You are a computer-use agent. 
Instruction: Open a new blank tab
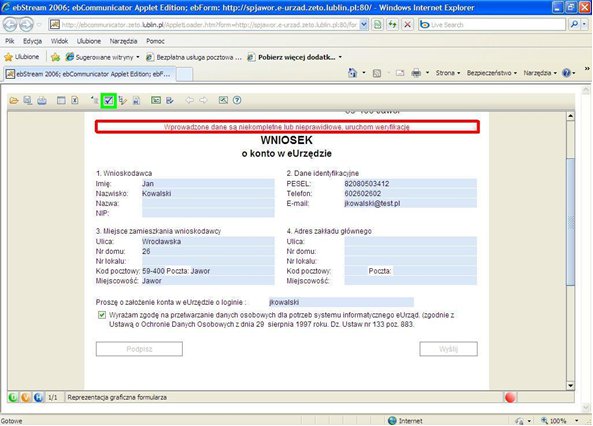point(185,74)
